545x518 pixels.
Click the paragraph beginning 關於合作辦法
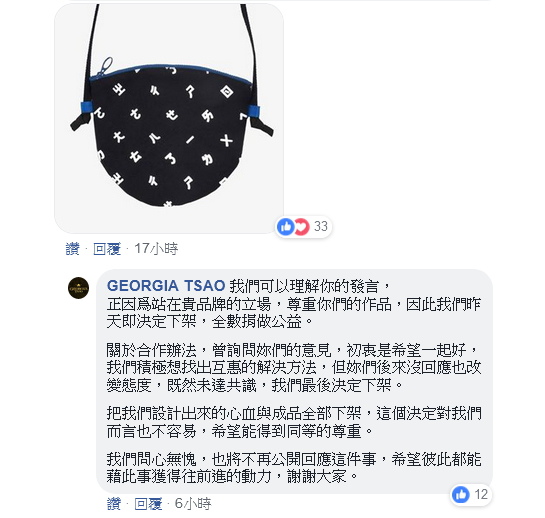click(x=294, y=367)
